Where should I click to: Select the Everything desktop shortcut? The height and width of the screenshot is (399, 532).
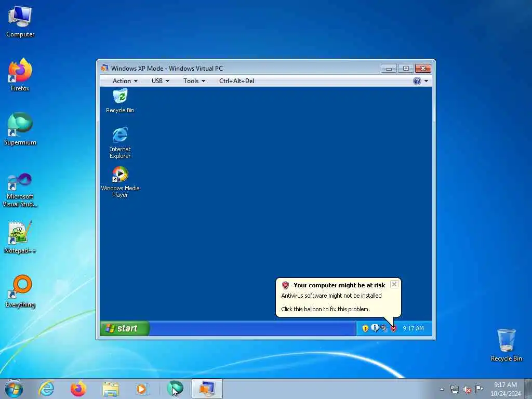[20, 291]
